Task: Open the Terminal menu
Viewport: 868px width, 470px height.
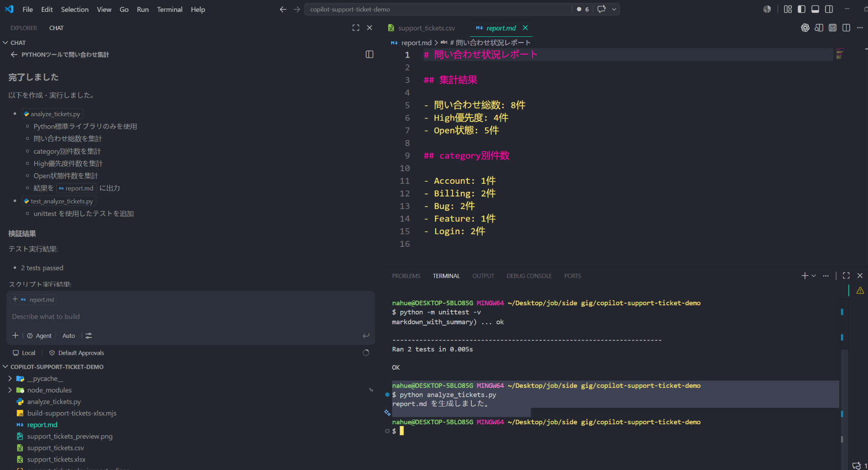Action: pos(170,9)
